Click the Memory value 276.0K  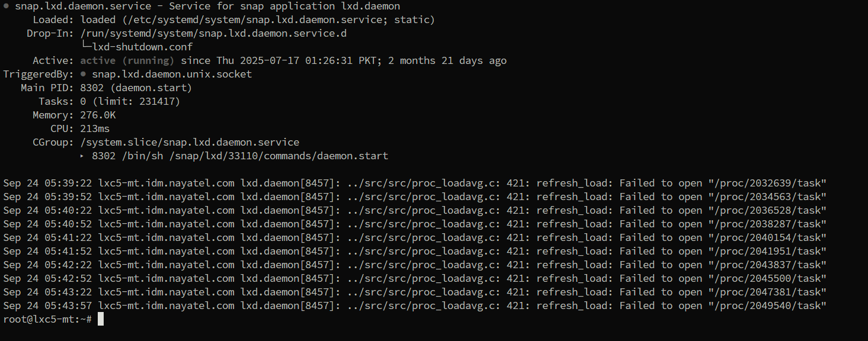click(98, 115)
